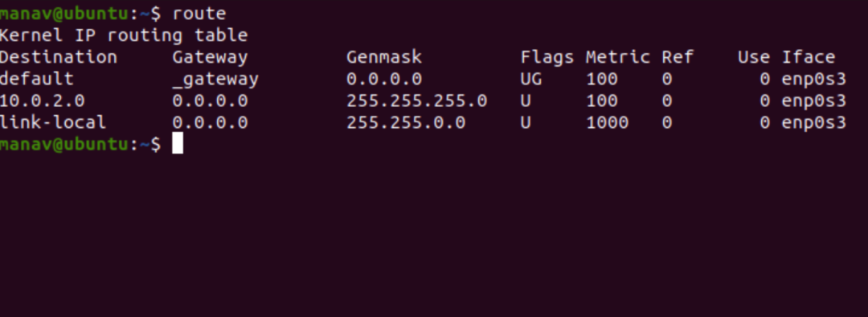Click the 255.255.0.0 genmask value

[x=406, y=122]
